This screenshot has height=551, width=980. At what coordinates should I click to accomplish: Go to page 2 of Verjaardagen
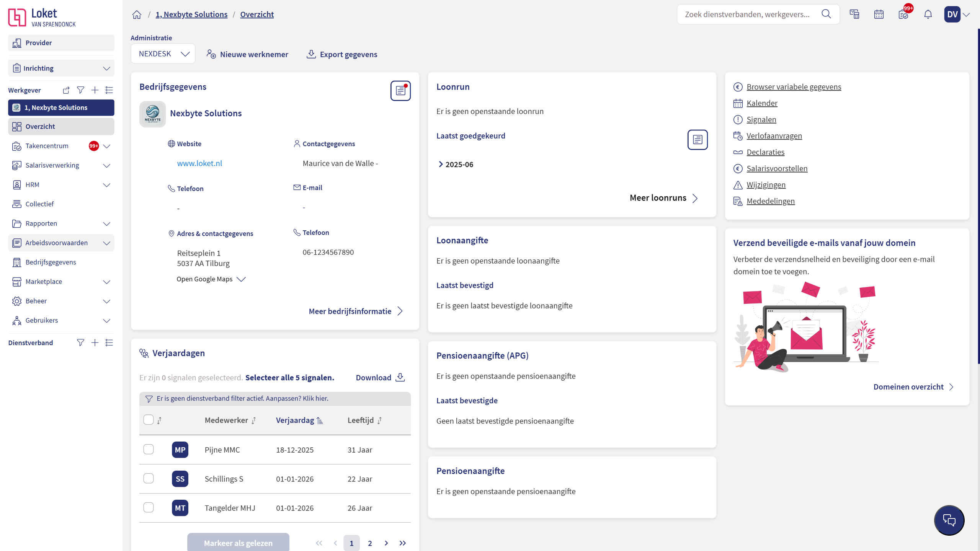tap(370, 543)
